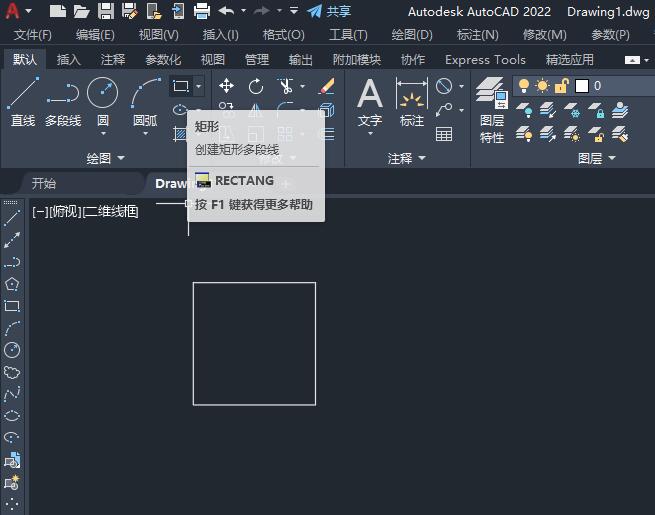Click the Layer Off icon
This screenshot has width=655, height=515.
coord(524,111)
